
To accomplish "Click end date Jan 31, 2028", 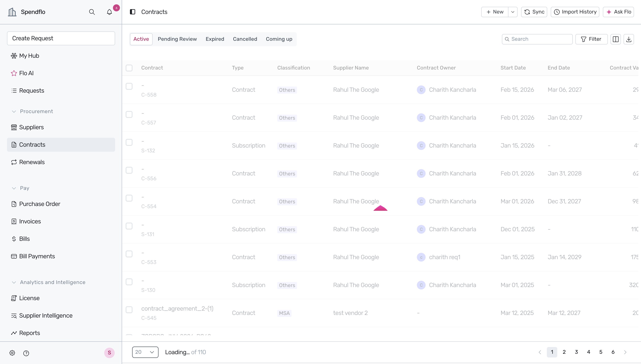I will pos(564,173).
